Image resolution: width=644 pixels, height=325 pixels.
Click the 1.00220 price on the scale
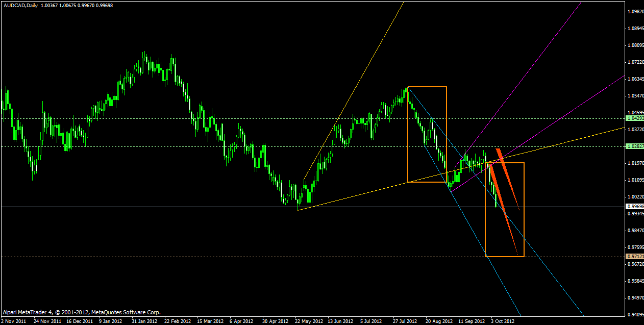pos(634,196)
